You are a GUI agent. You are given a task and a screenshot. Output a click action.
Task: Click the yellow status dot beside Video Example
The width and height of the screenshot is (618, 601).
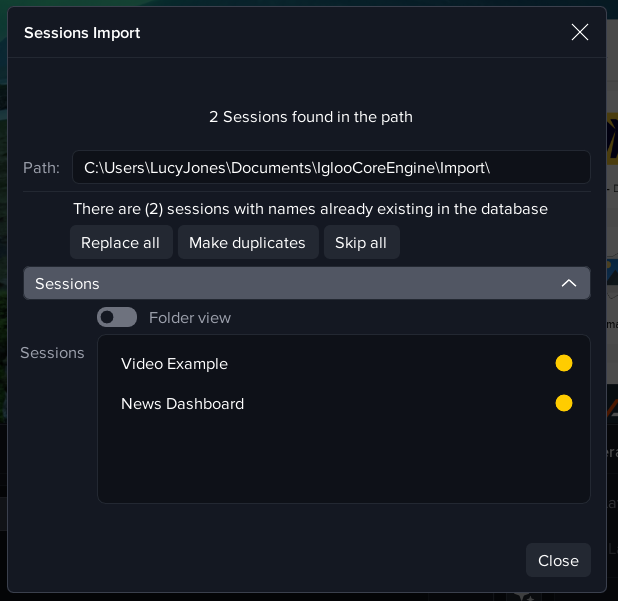(564, 363)
